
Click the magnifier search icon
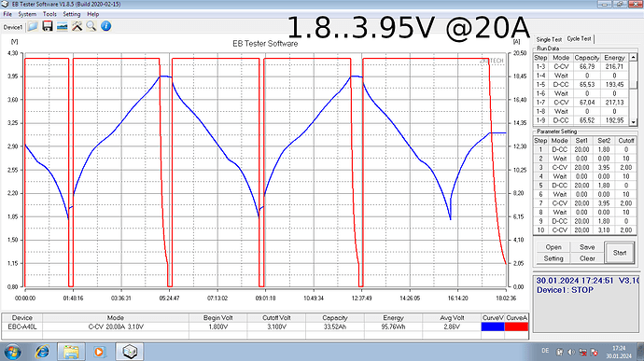(x=91, y=27)
